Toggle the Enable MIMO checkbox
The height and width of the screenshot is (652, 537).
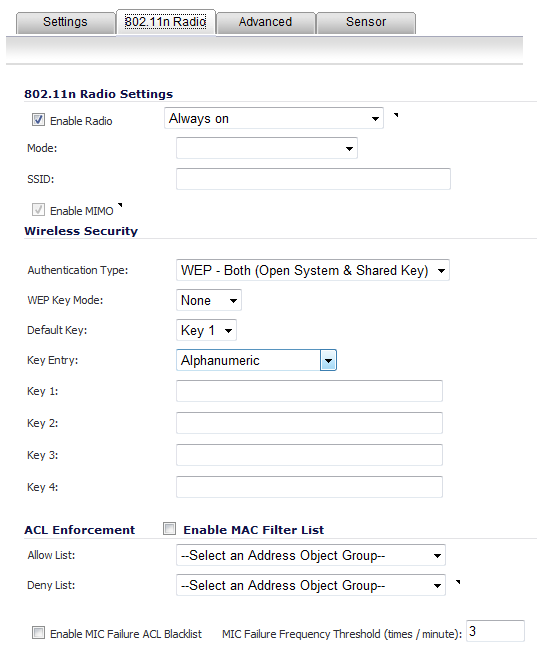[38, 210]
